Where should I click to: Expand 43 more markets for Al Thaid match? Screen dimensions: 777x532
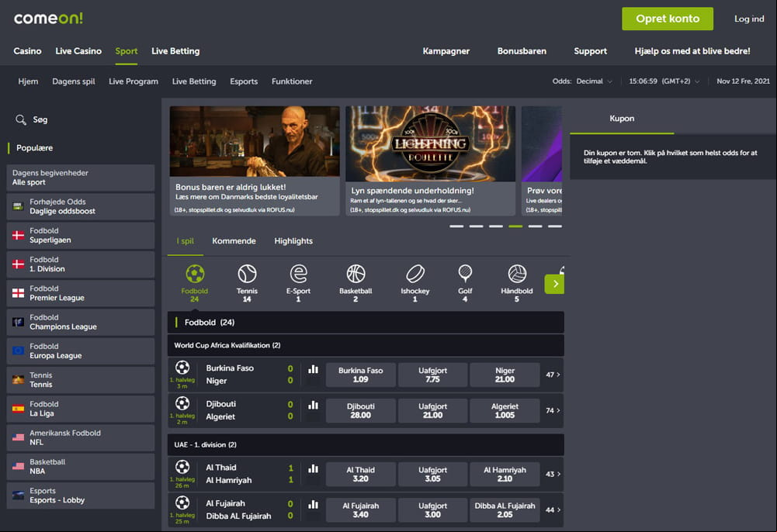(553, 474)
